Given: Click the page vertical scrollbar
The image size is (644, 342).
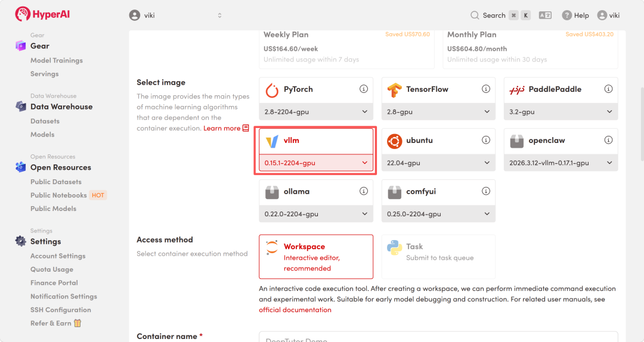Looking at the screenshot, I should coord(642,123).
